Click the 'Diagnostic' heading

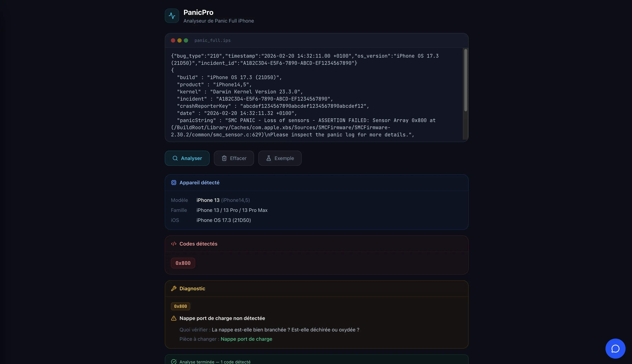coord(192,288)
